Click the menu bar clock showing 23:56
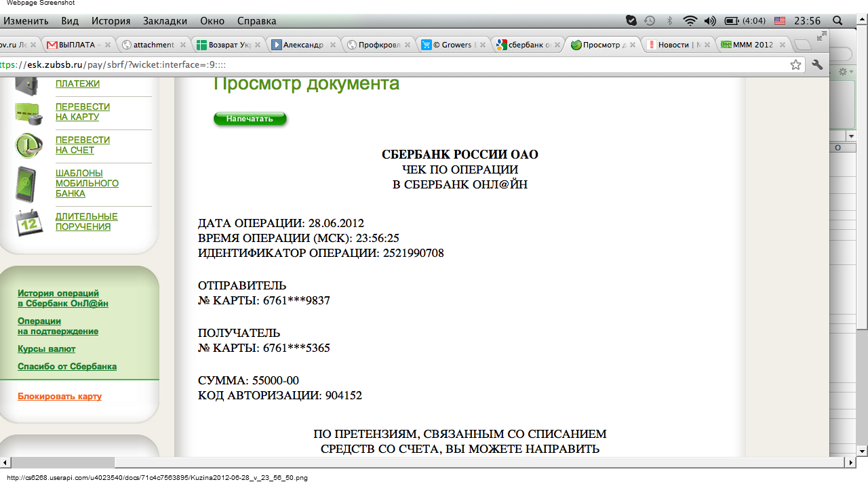Screen dimensions: 868x482 (807, 21)
